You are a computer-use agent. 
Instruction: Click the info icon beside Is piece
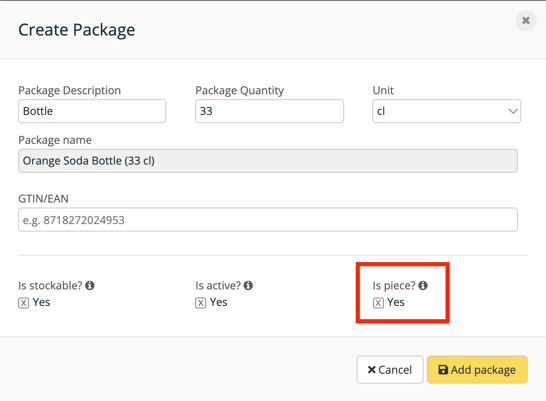(x=423, y=285)
